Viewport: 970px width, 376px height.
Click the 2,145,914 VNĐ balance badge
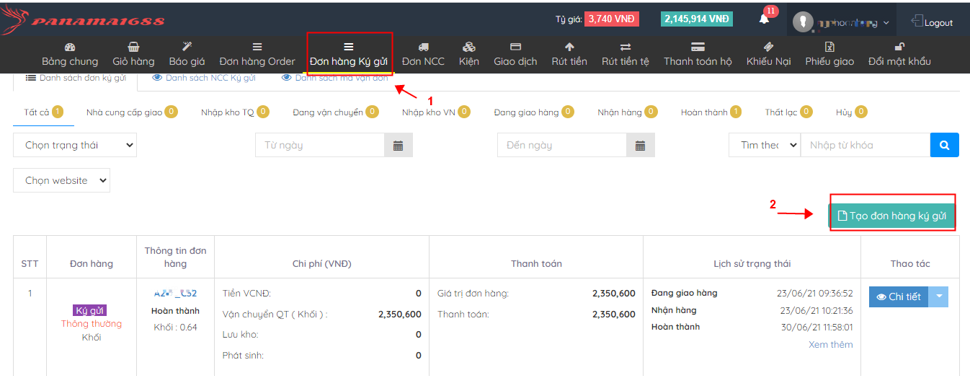[697, 19]
